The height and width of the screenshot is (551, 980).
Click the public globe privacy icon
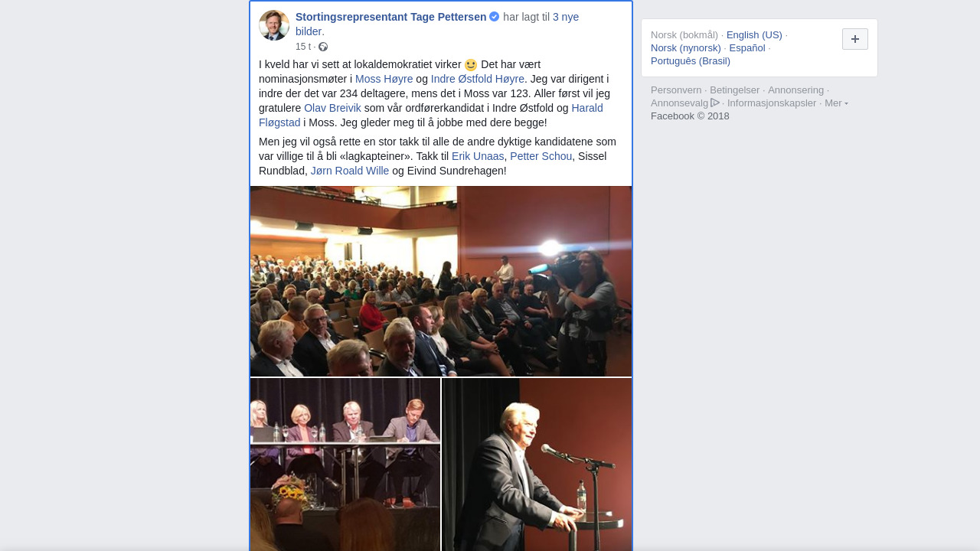click(x=323, y=47)
